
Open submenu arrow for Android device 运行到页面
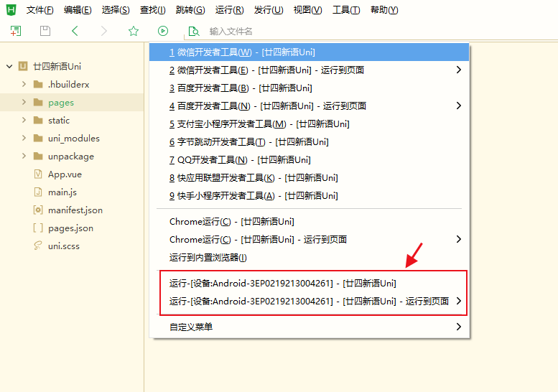(x=459, y=301)
